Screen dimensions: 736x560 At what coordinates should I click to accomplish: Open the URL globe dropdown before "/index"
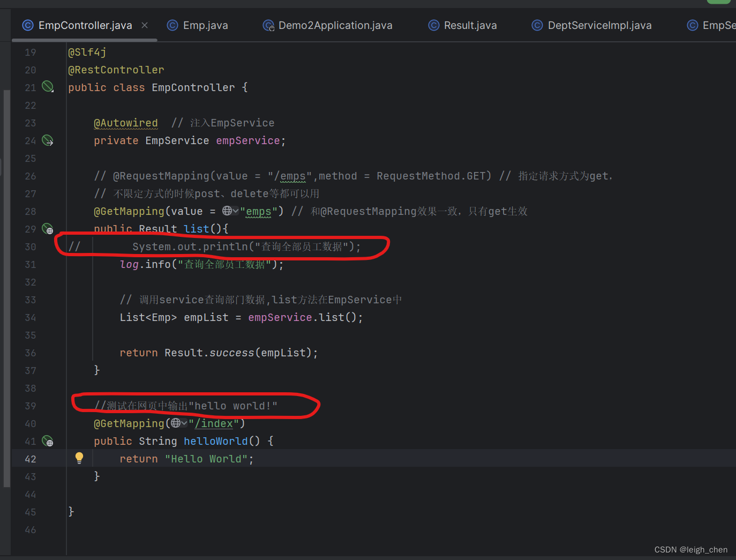(x=179, y=423)
